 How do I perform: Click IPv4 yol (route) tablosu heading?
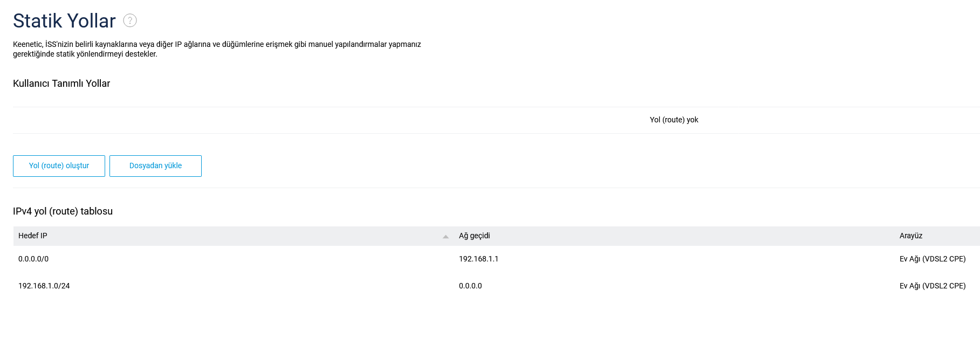63,211
